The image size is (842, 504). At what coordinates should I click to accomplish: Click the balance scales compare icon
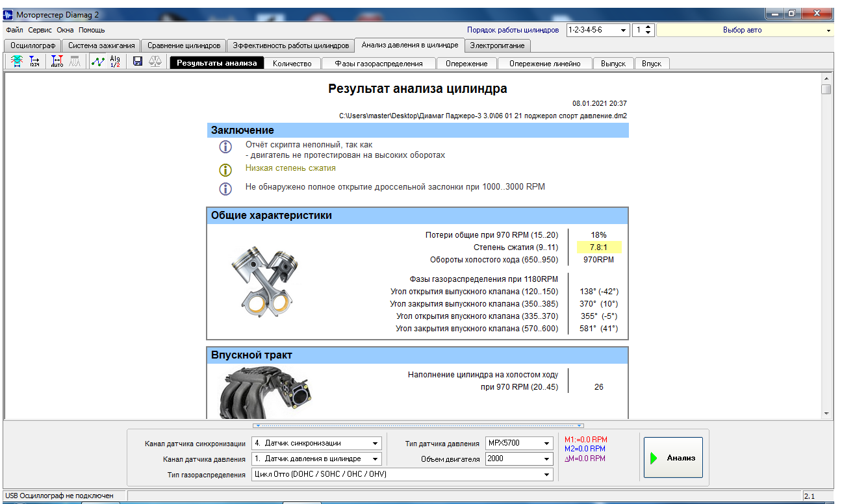click(155, 62)
